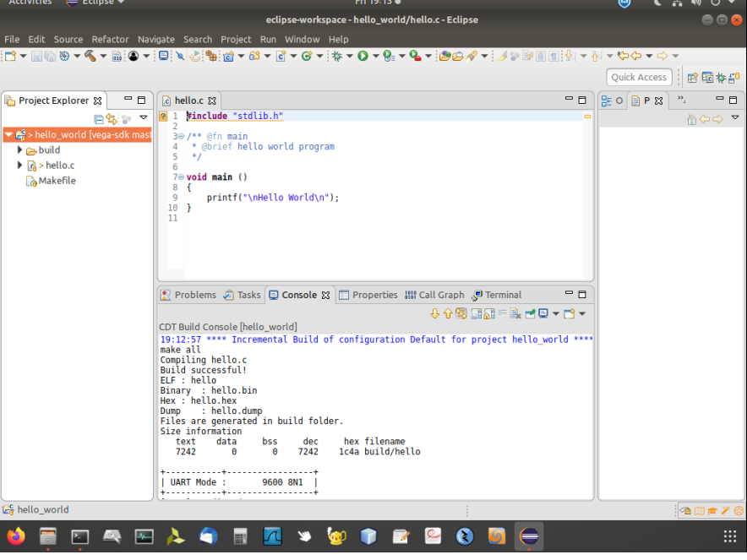Click the New Class green C icon
This screenshot has height=560, width=747.
307,57
